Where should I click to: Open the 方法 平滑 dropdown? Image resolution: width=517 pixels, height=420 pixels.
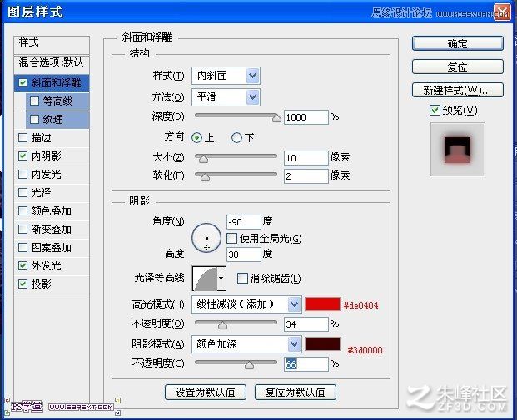(x=226, y=97)
